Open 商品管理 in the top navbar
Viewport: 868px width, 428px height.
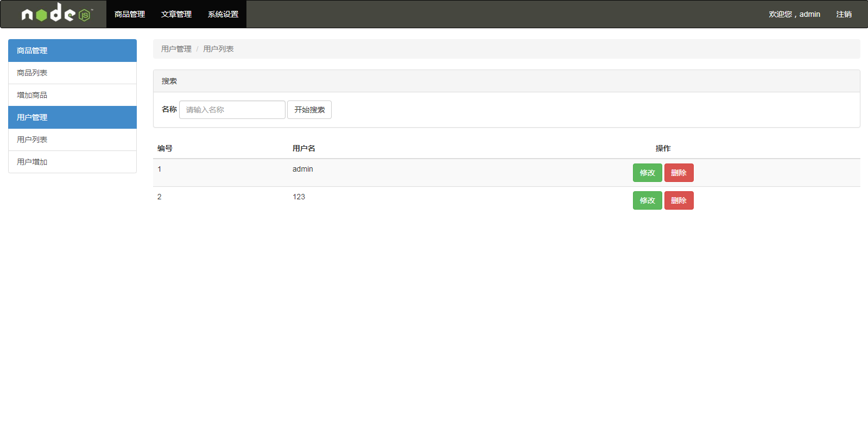(x=130, y=14)
